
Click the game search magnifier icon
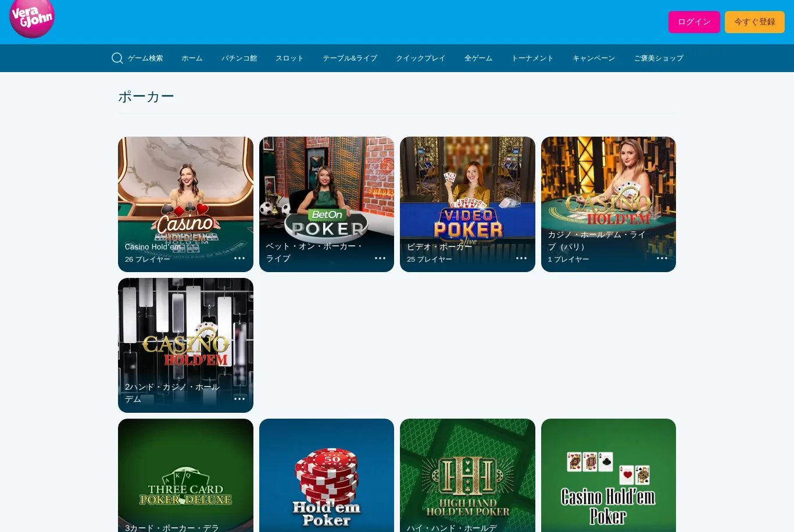pyautogui.click(x=117, y=58)
